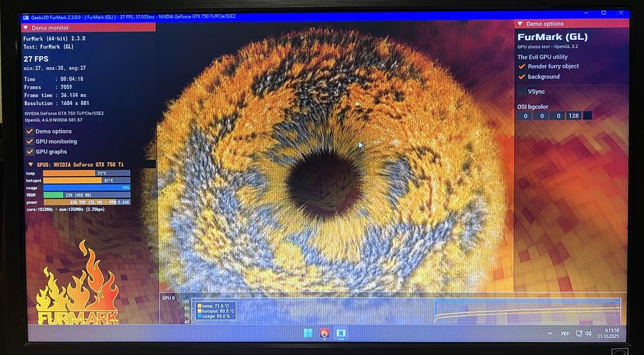Click the Frames 7059 row
The width and height of the screenshot is (644, 355).
tap(48, 87)
